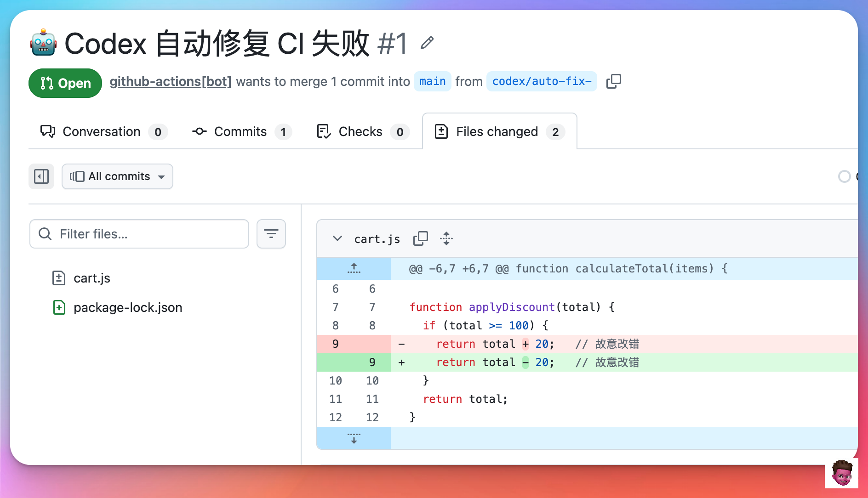
Task: Click the 'return total;' code line
Action: pyautogui.click(x=465, y=399)
